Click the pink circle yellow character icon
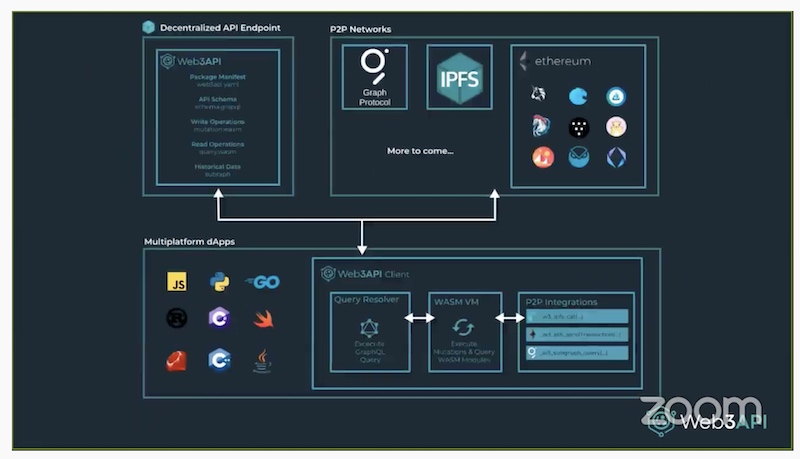The image size is (800, 459). (x=616, y=127)
